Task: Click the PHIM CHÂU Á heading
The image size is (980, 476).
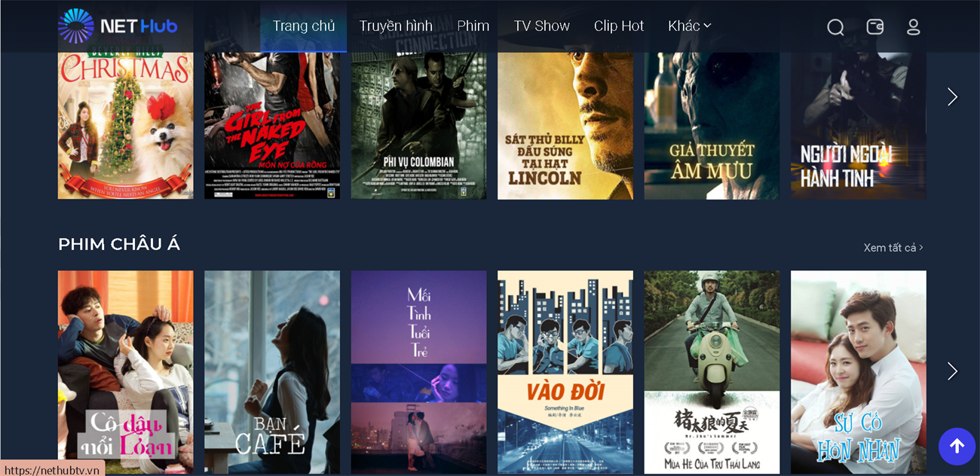Action: tap(119, 244)
